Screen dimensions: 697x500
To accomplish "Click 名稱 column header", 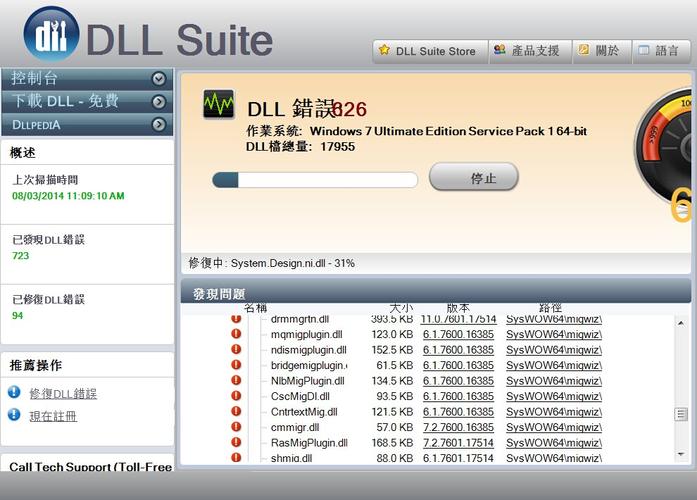I will point(255,308).
